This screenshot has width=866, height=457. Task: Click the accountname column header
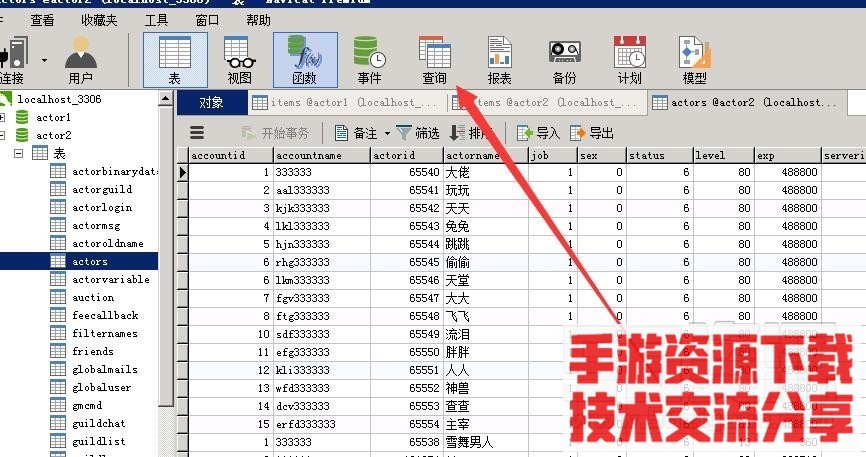pyautogui.click(x=320, y=156)
